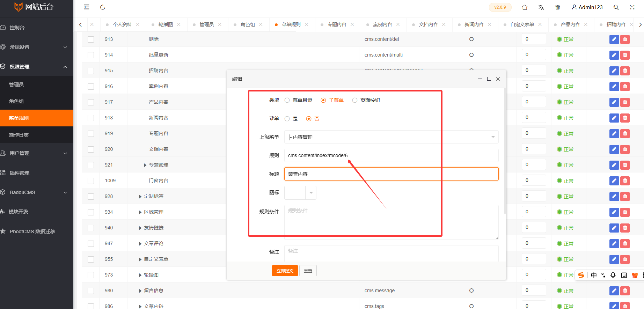Select the 菜单目录 radio option
This screenshot has width=644, height=309.
click(287, 100)
